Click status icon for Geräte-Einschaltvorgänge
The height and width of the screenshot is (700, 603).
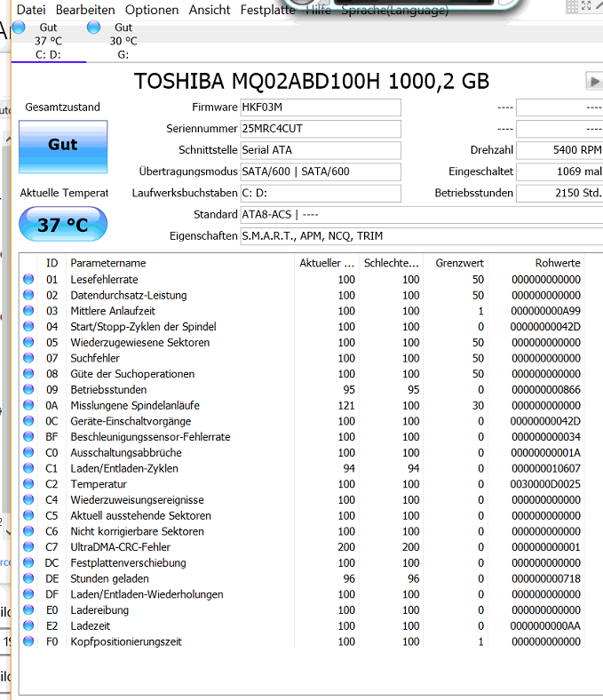[28, 421]
